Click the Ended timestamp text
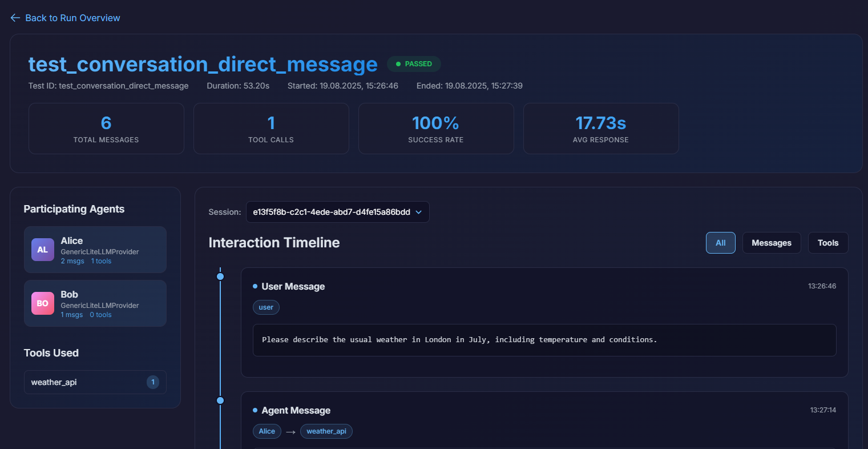 (x=470, y=86)
